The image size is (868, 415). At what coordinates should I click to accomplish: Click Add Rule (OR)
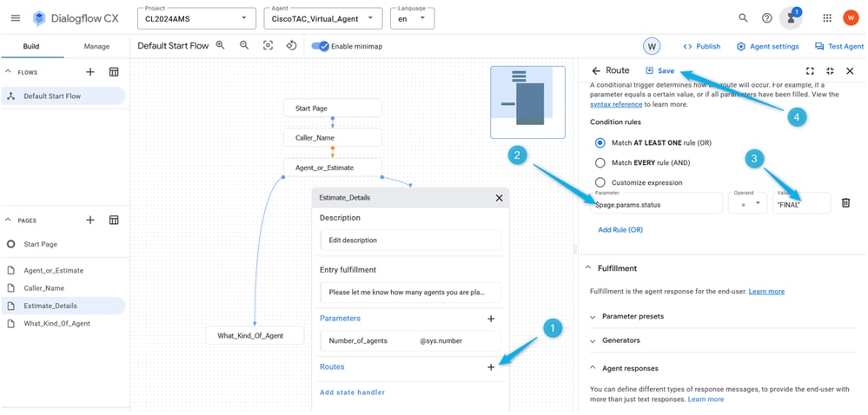click(x=620, y=229)
